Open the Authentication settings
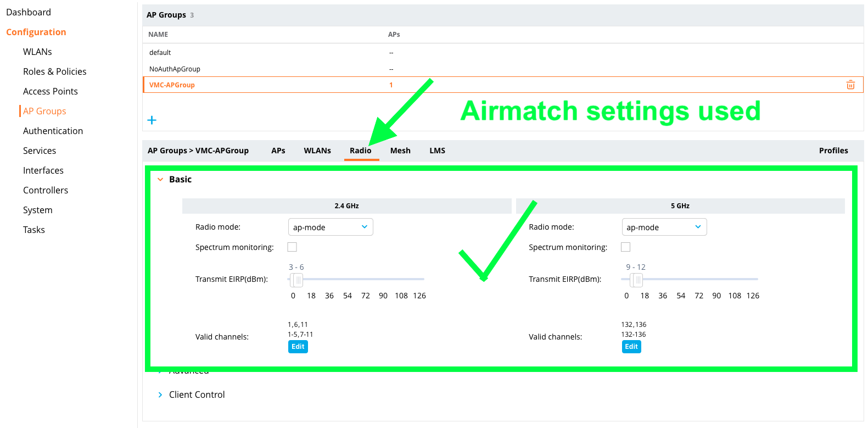This screenshot has height=428, width=868. click(x=53, y=130)
